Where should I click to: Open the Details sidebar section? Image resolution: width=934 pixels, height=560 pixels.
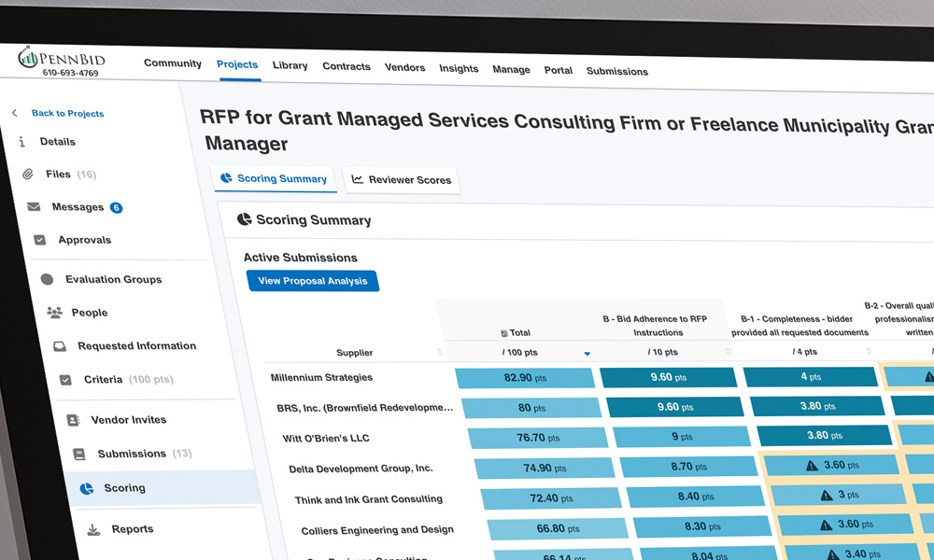click(57, 142)
